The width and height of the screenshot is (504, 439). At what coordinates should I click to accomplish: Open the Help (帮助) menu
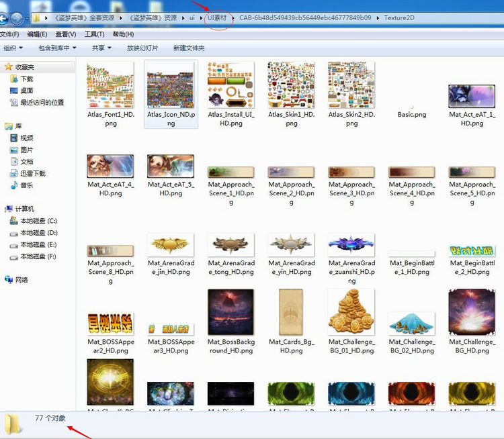pos(123,34)
